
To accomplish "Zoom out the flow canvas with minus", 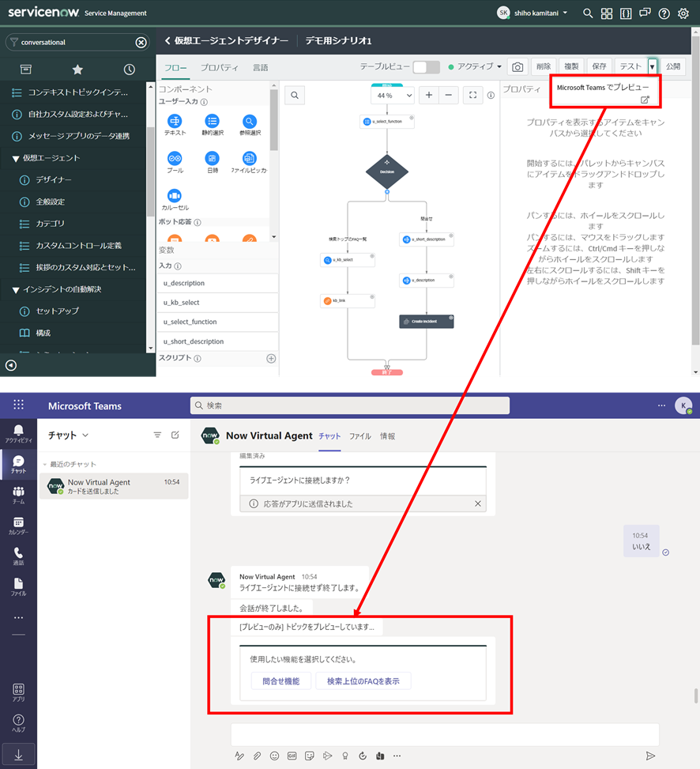I will 448,95.
